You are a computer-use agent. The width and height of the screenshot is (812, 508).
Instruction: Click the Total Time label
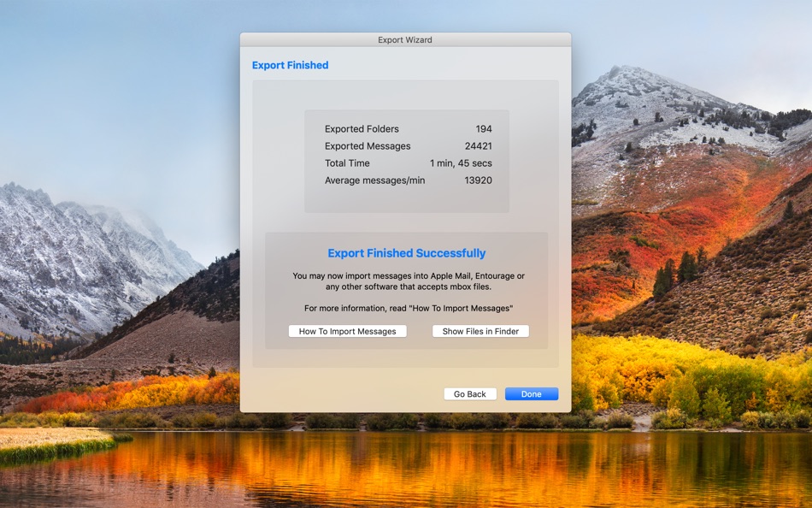[x=347, y=163]
